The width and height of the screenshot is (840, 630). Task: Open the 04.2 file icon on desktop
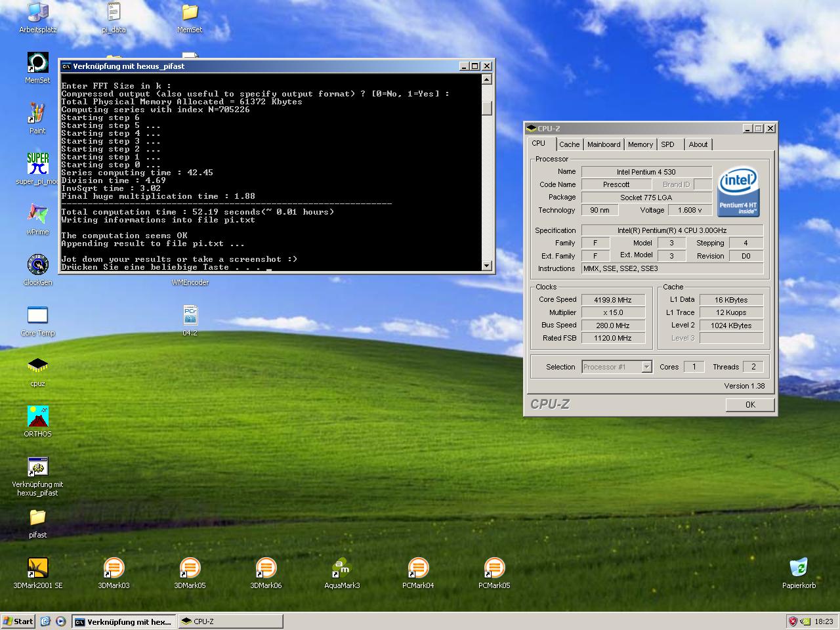pos(190,315)
